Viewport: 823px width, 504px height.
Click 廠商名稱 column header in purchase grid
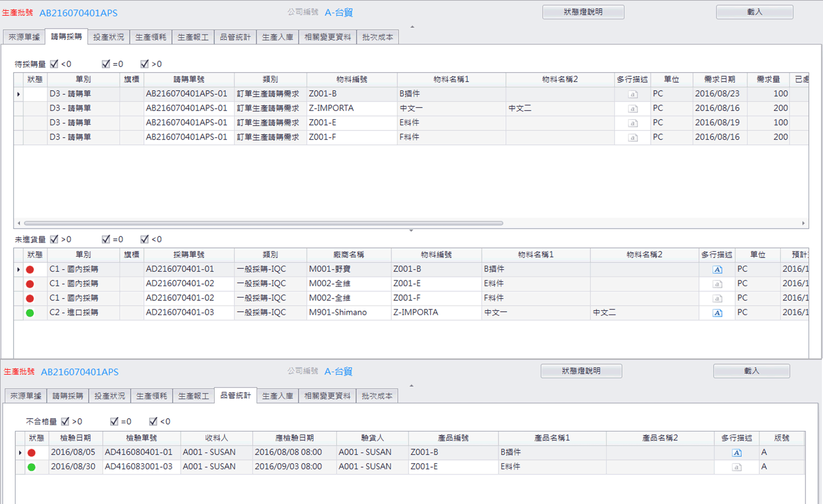(348, 255)
